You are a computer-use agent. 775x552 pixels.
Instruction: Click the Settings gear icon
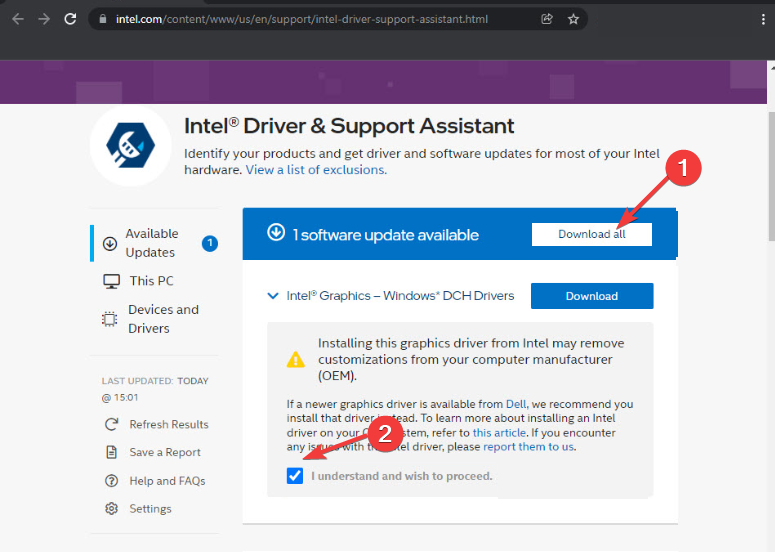[x=112, y=509]
